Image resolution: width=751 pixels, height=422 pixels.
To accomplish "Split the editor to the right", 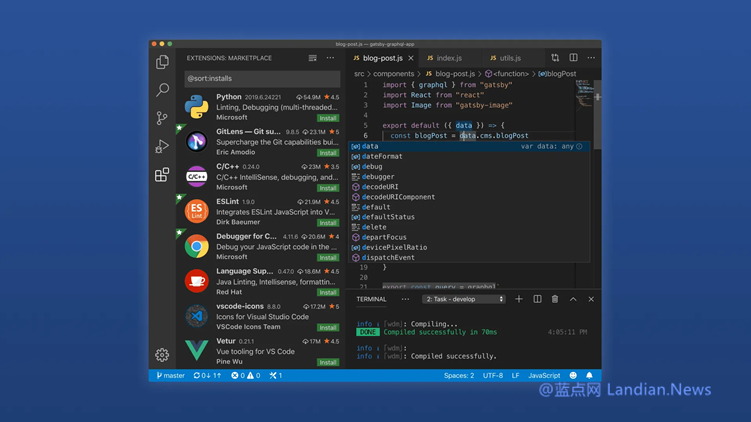I will click(x=573, y=58).
